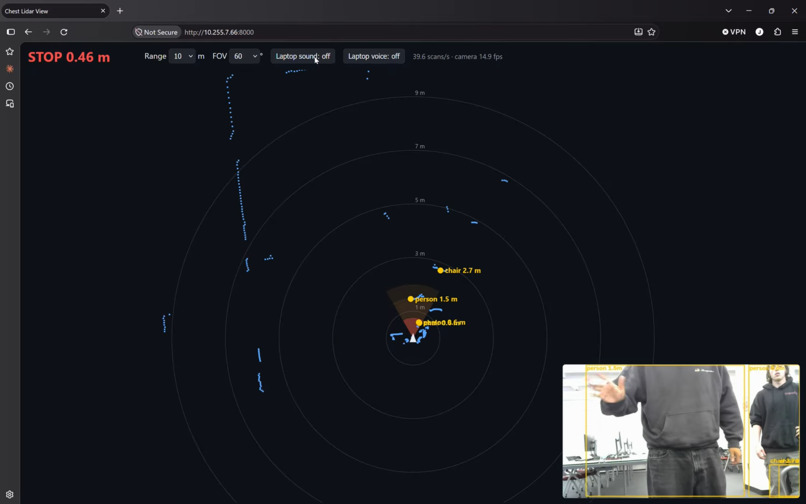Toggle Laptop voice off button

(374, 56)
